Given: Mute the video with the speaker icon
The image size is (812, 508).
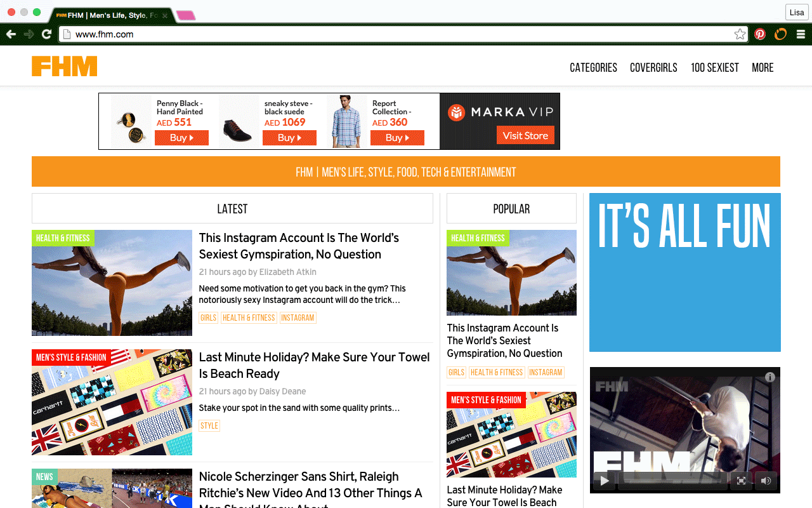Looking at the screenshot, I should pos(766,481).
